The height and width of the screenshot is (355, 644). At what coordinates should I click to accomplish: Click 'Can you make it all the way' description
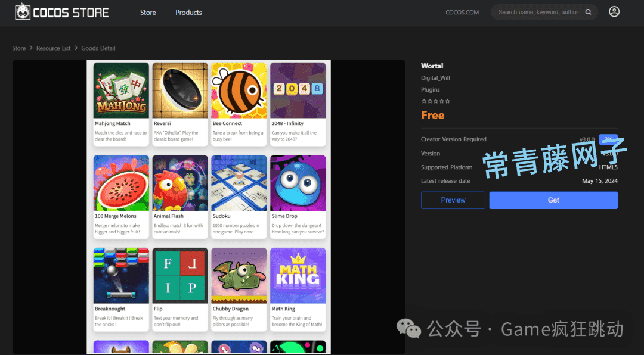click(294, 136)
